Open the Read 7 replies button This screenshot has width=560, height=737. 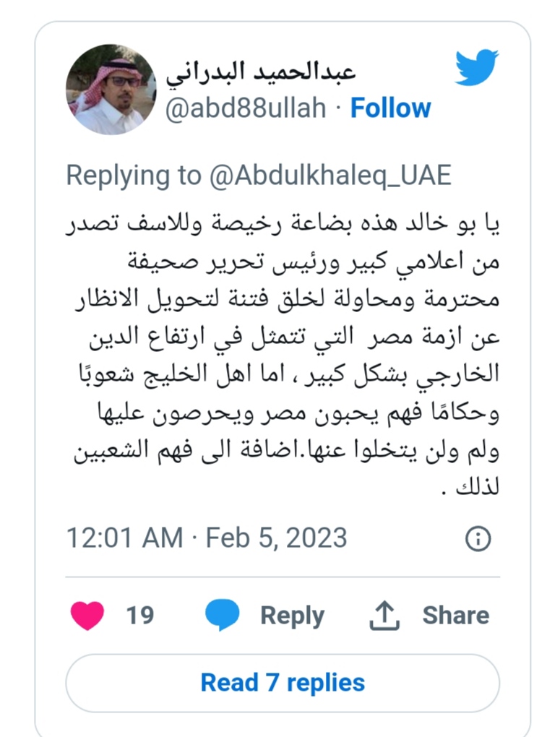coord(283,683)
